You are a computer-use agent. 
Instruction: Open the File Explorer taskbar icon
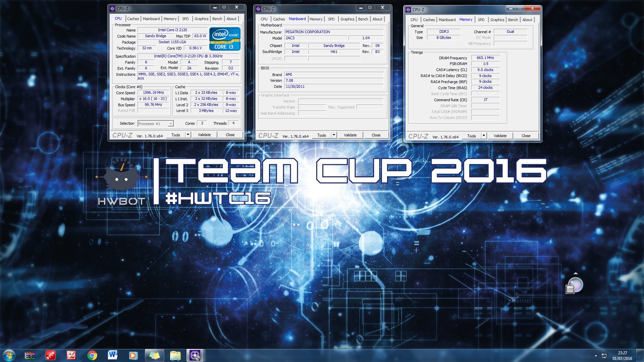[175, 355]
